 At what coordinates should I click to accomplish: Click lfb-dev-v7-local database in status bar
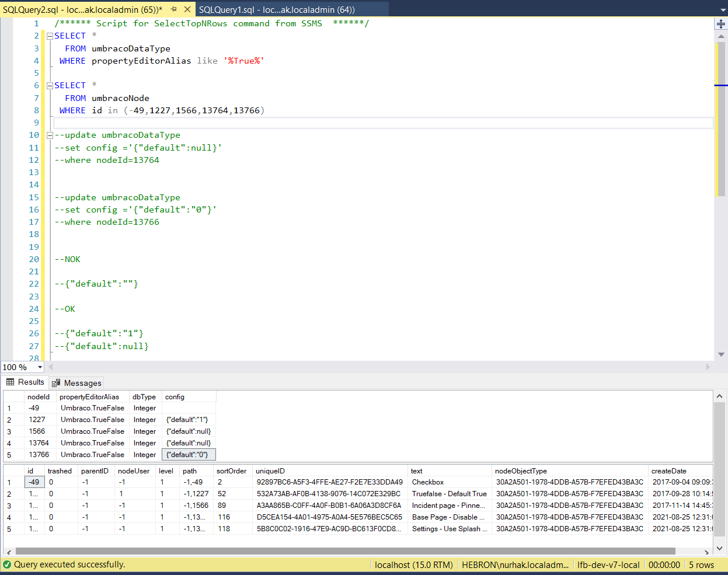[x=608, y=565]
